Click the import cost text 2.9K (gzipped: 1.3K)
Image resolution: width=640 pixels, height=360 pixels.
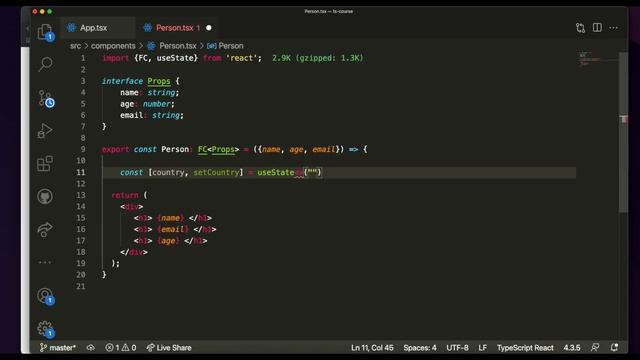318,58
